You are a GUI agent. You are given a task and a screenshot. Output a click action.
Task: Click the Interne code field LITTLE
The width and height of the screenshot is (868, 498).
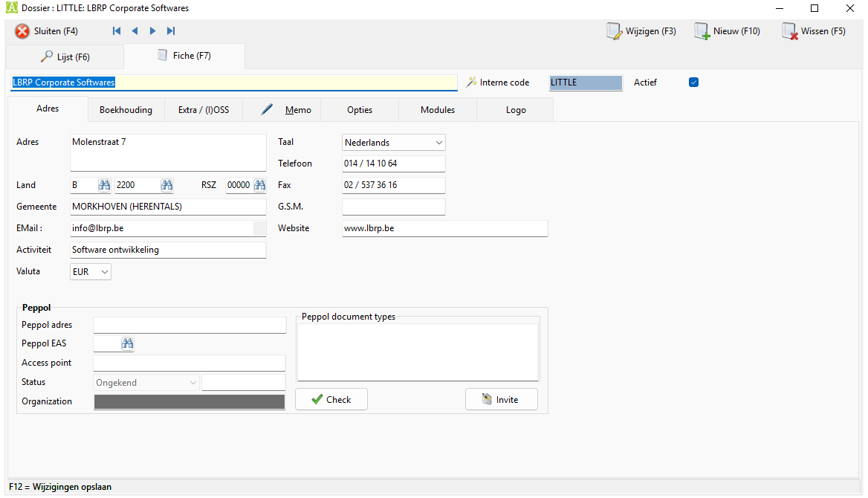point(586,82)
